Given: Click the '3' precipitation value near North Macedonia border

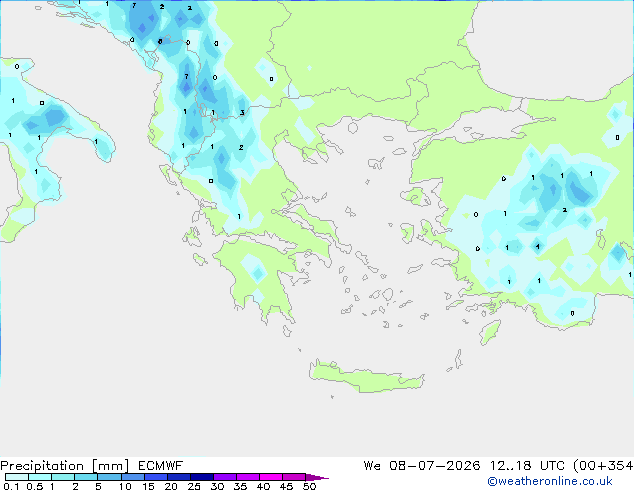Looking at the screenshot, I should 242,112.
